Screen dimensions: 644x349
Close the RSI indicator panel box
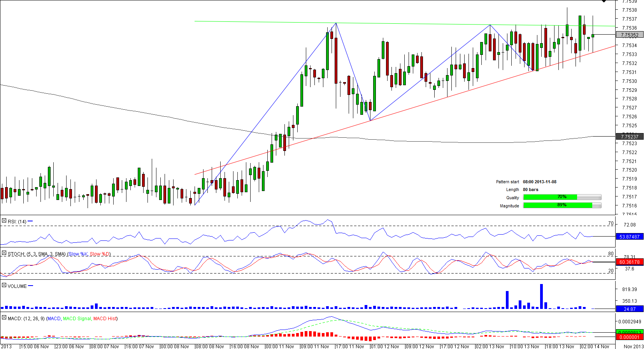tap(4, 221)
